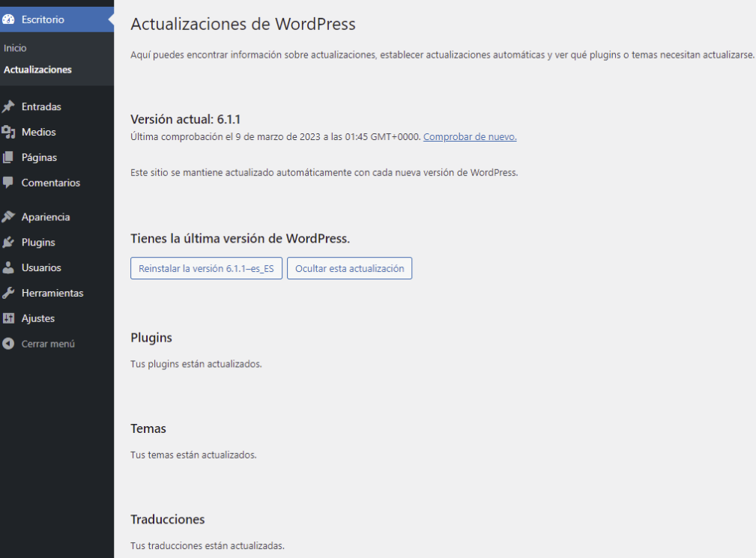Viewport: 756px width, 558px height.
Task: Open the Páginas section label
Action: point(39,157)
